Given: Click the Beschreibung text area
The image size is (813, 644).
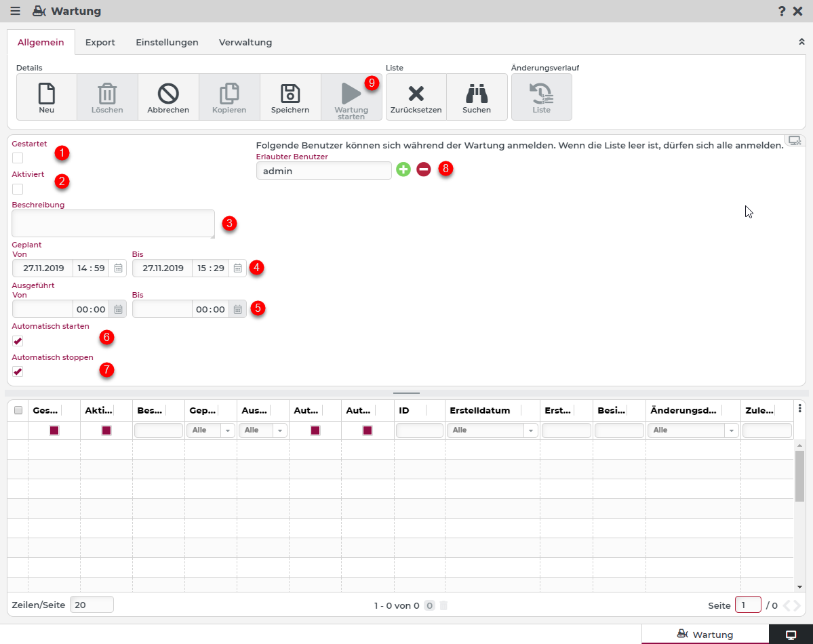Looking at the screenshot, I should 113,223.
